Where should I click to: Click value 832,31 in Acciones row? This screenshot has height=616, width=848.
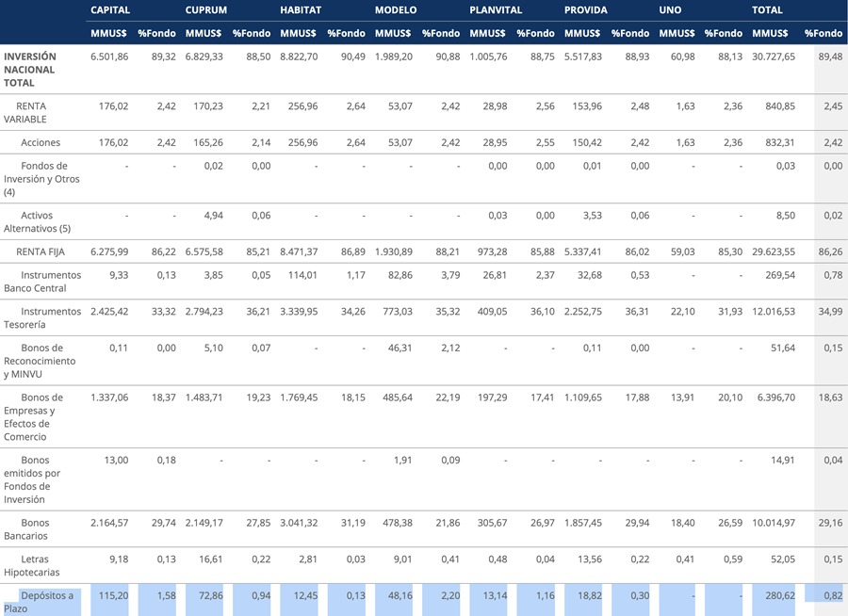pyautogui.click(x=780, y=143)
